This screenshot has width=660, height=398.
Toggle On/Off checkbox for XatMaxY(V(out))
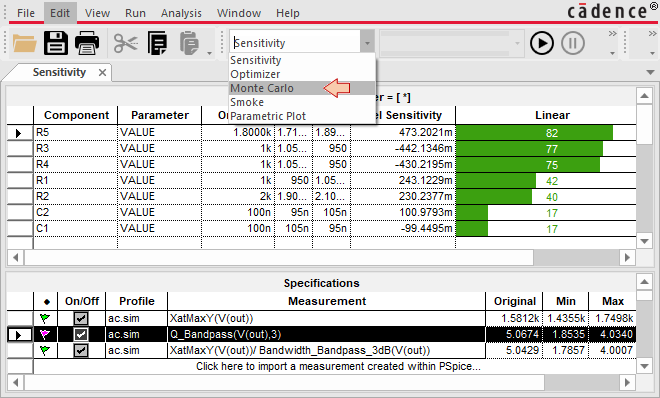(81, 318)
